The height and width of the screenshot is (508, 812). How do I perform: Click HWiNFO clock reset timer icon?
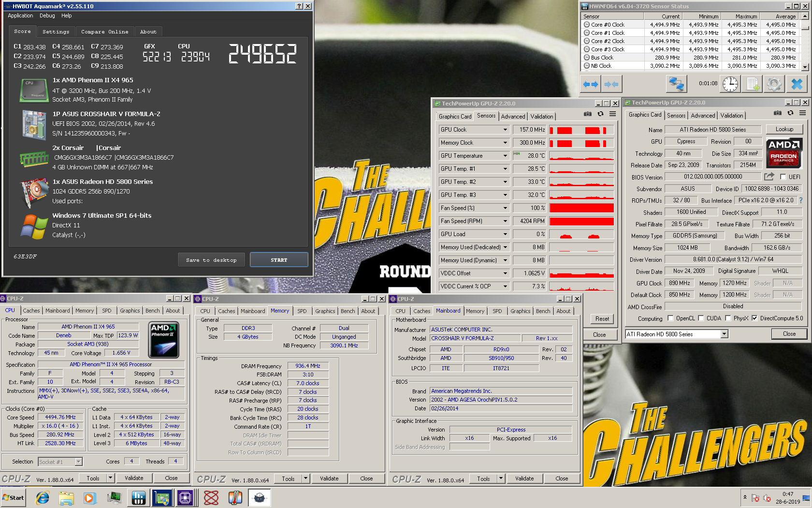730,84
